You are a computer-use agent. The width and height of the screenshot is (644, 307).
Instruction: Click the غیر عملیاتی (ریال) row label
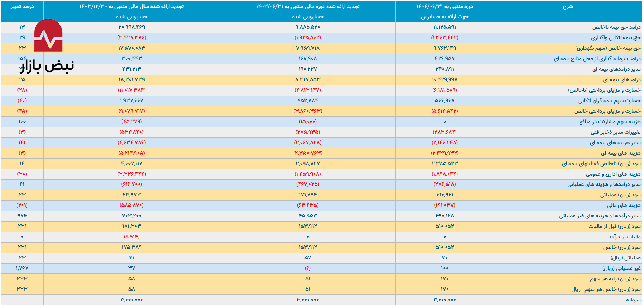pyautogui.click(x=621, y=268)
